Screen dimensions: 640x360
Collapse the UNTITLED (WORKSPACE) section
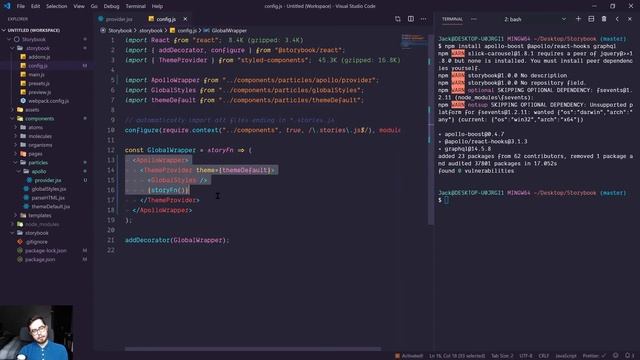point(4,30)
